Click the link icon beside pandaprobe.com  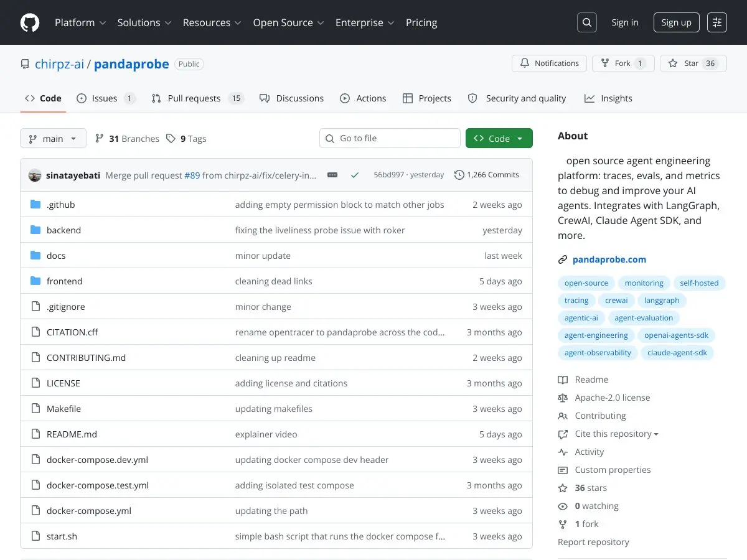coord(563,259)
